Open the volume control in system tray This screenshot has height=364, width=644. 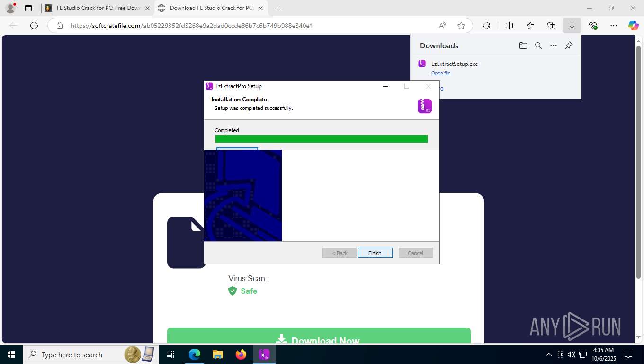pos(571,355)
